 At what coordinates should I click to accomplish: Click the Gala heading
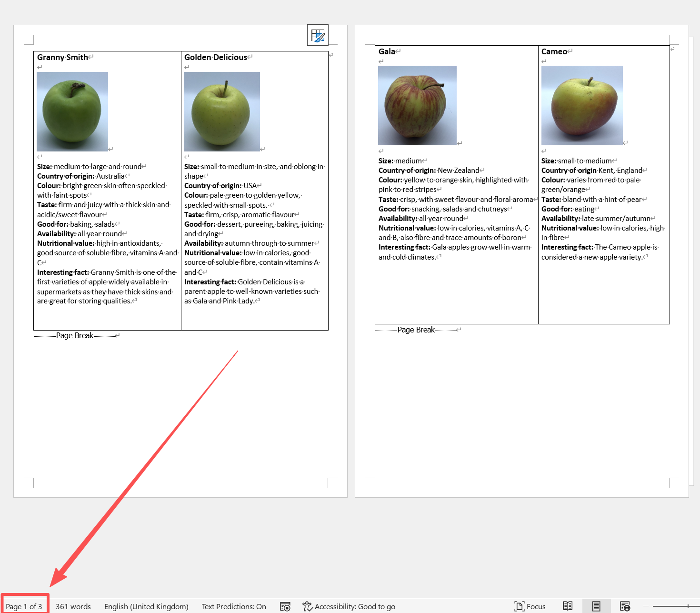[x=387, y=51]
